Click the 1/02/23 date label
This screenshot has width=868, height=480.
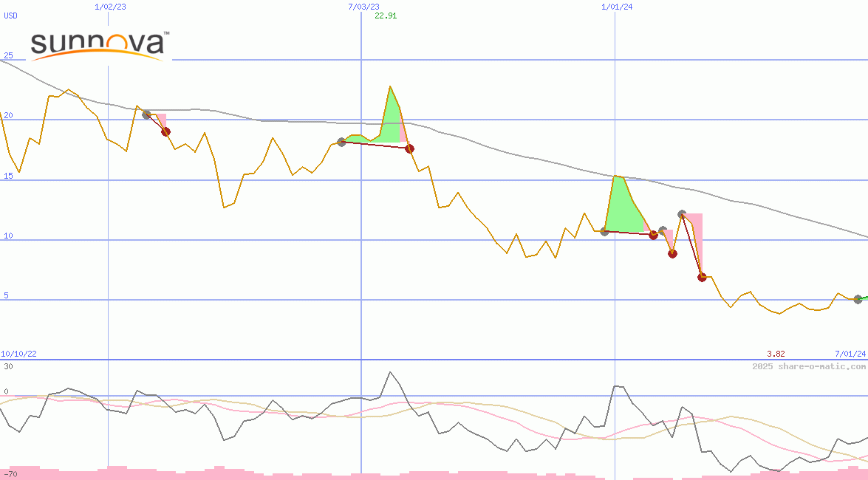pyautogui.click(x=111, y=6)
